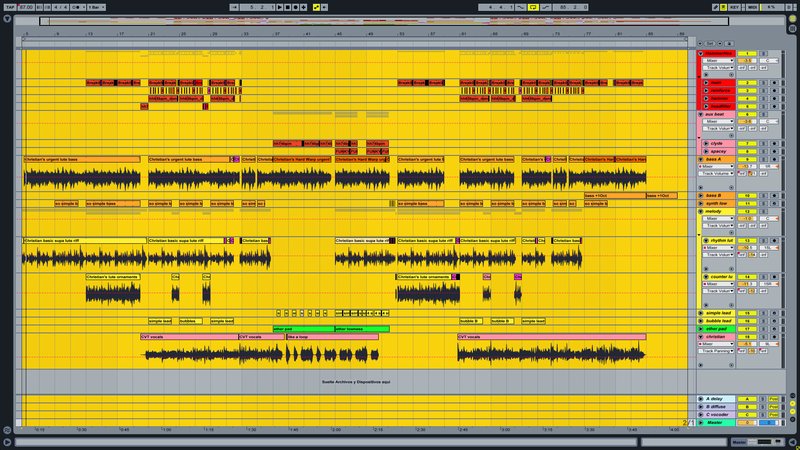Solo the bass B track
This screenshot has width=800, height=450.
point(764,195)
